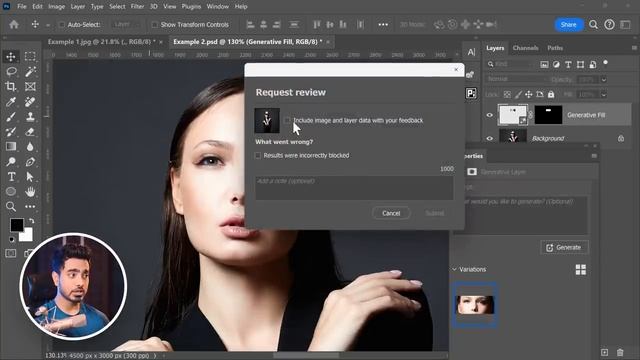Select the Horizontal Type tool
This screenshot has width=640, height=360.
[x=11, y=177]
